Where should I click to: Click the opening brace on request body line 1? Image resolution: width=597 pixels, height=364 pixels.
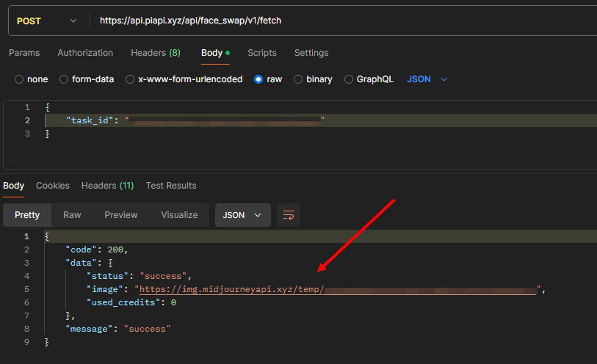click(47, 107)
